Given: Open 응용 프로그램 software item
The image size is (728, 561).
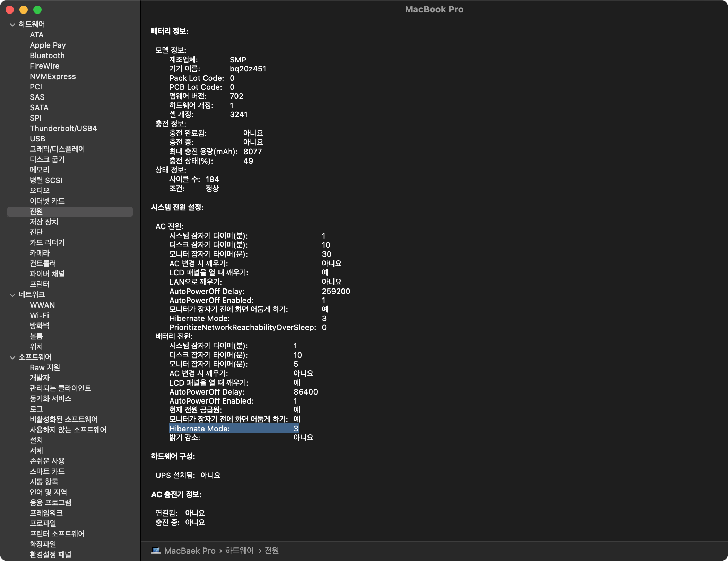Looking at the screenshot, I should click(50, 502).
